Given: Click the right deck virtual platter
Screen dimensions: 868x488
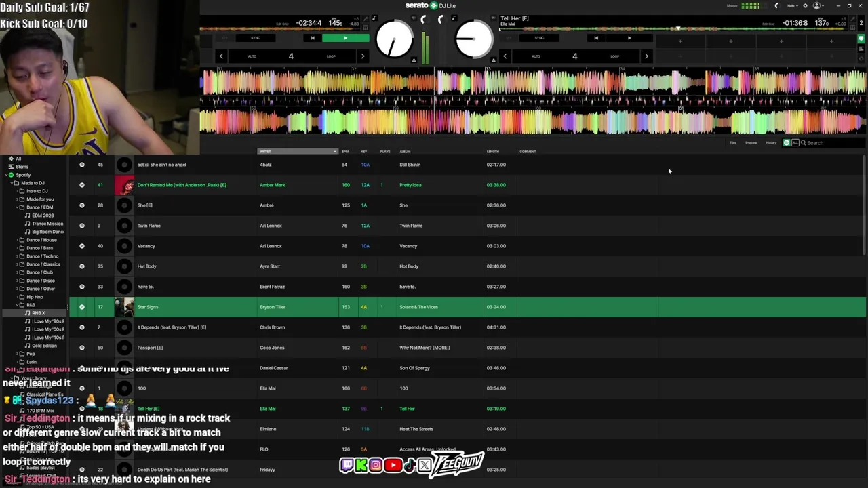Looking at the screenshot, I should 474,39.
